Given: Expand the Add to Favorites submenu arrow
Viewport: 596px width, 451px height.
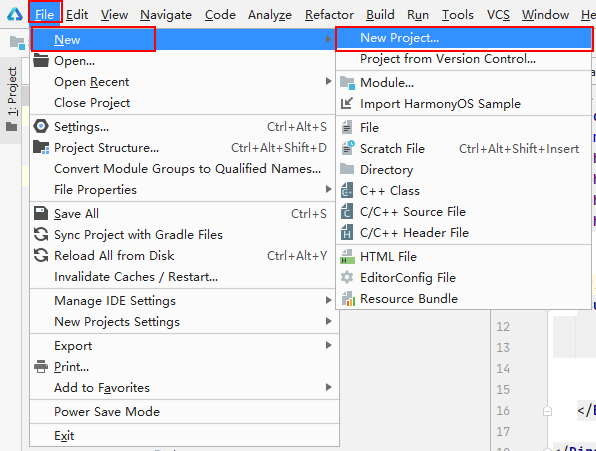Looking at the screenshot, I should tap(328, 388).
